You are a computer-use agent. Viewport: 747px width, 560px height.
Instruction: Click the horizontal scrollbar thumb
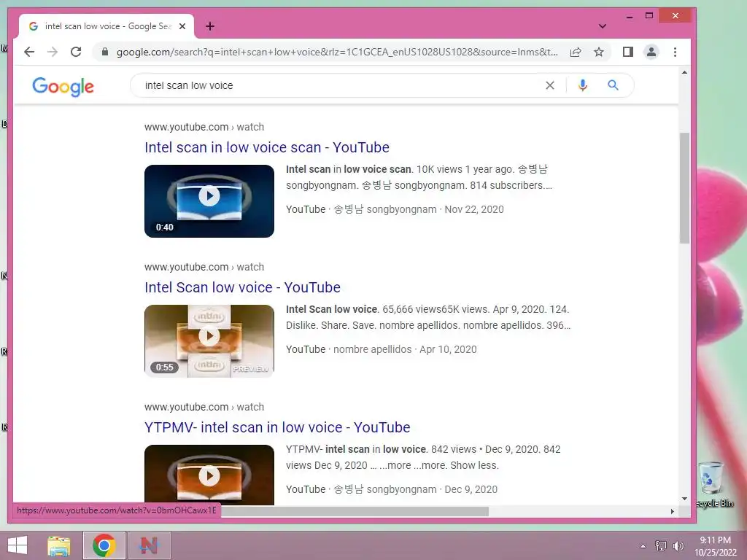click(355, 511)
